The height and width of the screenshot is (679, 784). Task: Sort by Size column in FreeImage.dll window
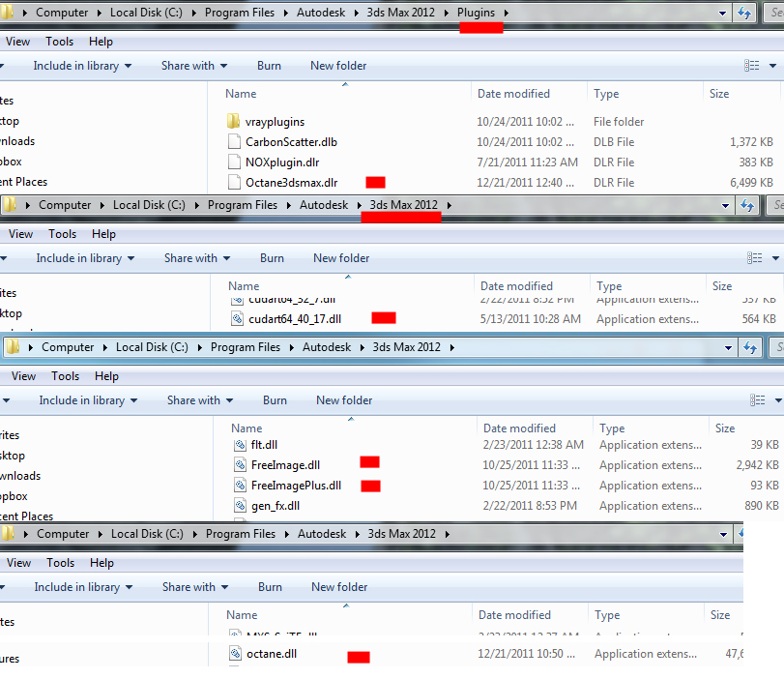(725, 428)
